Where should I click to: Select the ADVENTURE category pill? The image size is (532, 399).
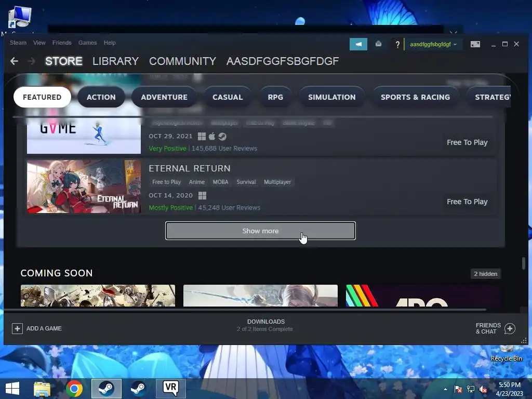[x=164, y=97]
